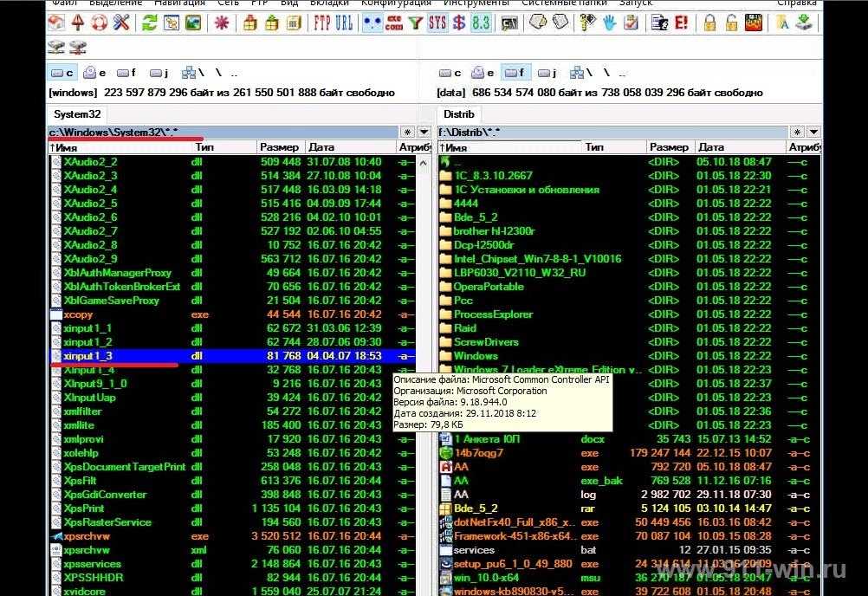The width and height of the screenshot is (868, 596).
Task: Open the FTP connection toolbar button
Action: pos(323,23)
